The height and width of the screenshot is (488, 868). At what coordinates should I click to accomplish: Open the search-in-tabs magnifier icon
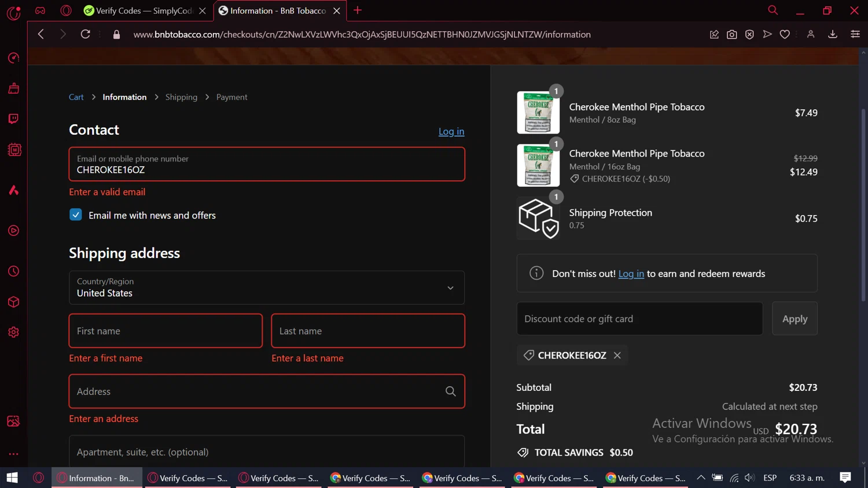(x=773, y=10)
